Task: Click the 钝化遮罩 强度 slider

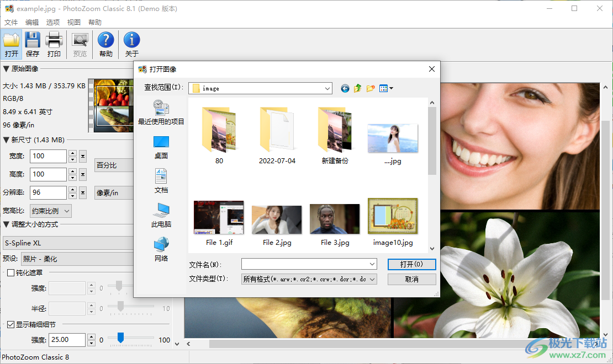Action: 119,286
